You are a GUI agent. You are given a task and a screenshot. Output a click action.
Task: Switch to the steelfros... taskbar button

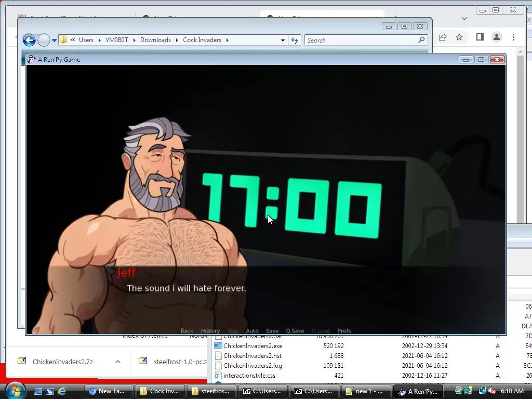point(211,391)
